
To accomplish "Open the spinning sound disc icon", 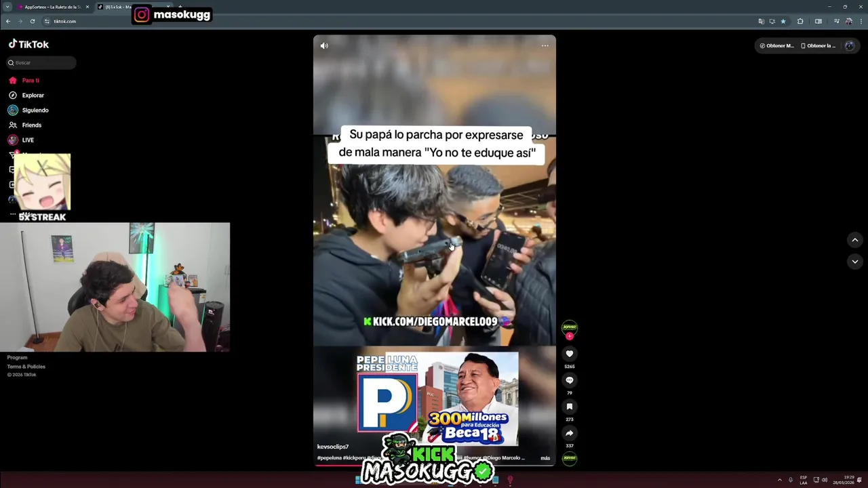I will (570, 458).
